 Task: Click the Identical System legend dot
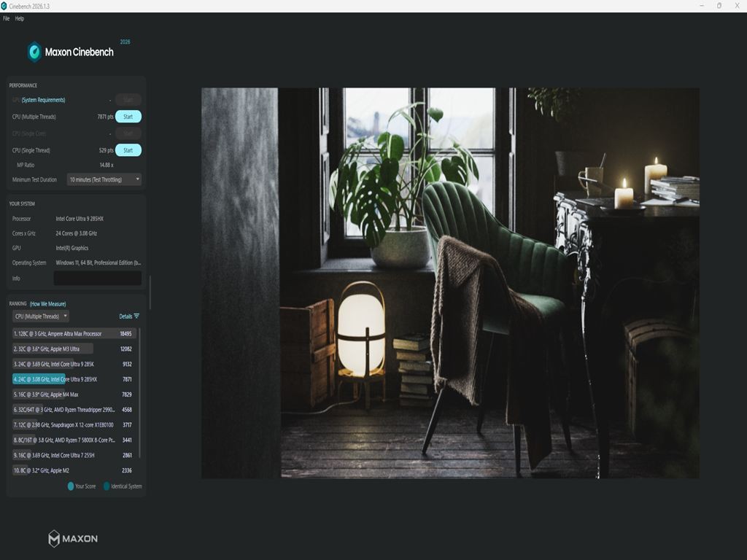click(107, 486)
